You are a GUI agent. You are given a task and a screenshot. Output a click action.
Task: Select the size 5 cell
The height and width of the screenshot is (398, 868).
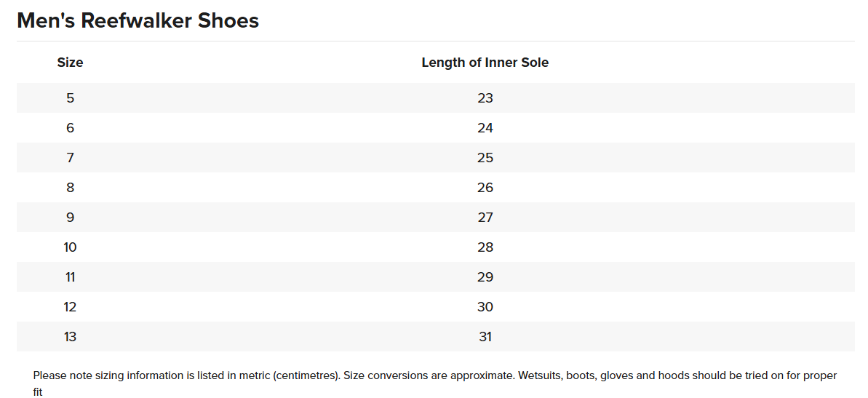[x=70, y=98]
